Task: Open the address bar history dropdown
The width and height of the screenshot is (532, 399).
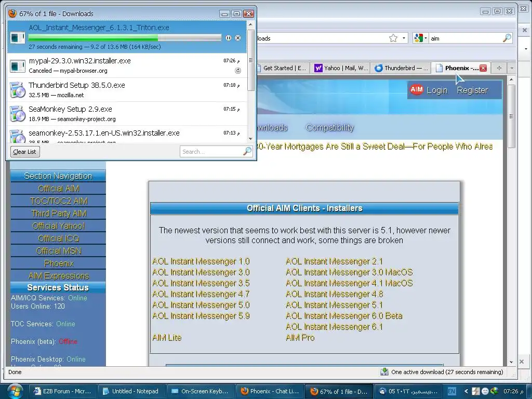Action: (404, 38)
